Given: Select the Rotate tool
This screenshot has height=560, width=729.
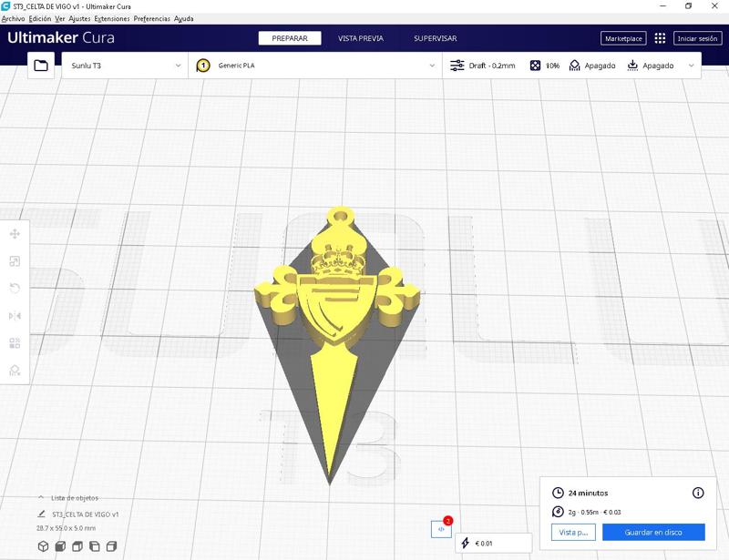Looking at the screenshot, I should tap(15, 289).
